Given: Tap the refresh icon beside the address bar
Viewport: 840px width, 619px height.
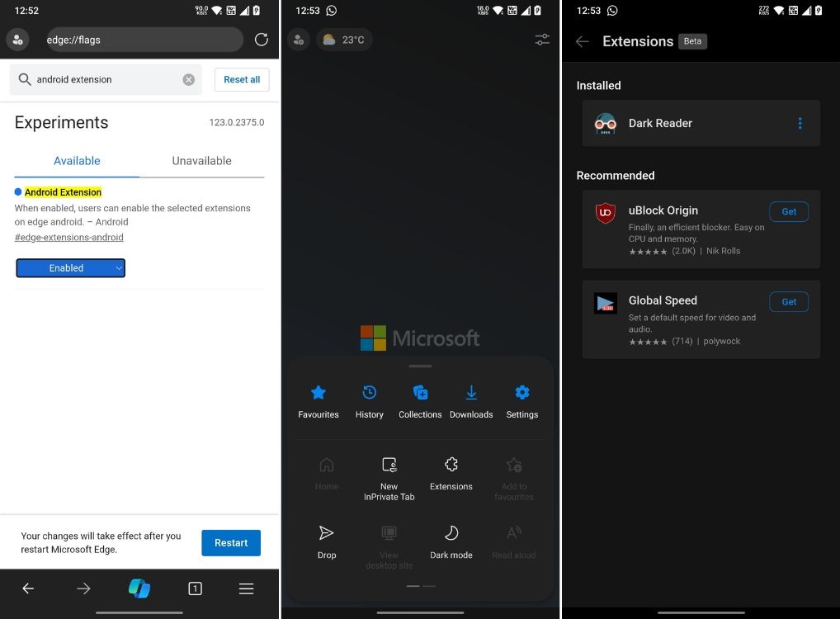Looking at the screenshot, I should tap(260, 39).
